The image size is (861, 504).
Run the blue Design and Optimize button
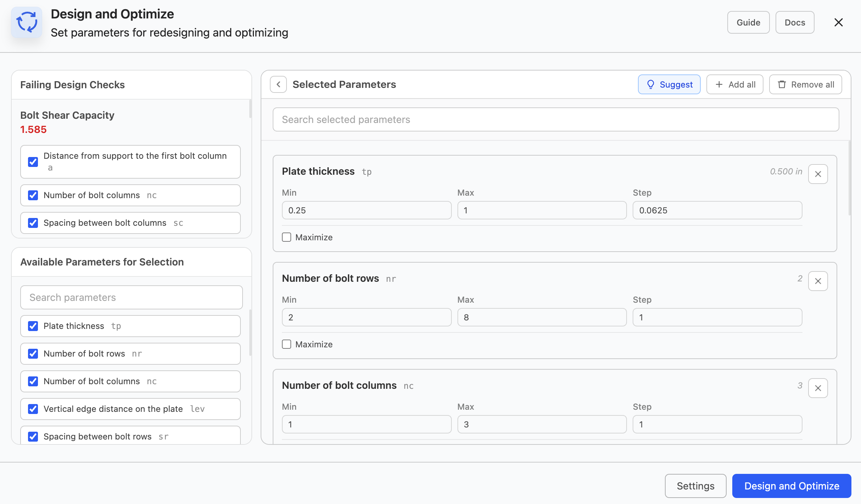(x=792, y=486)
